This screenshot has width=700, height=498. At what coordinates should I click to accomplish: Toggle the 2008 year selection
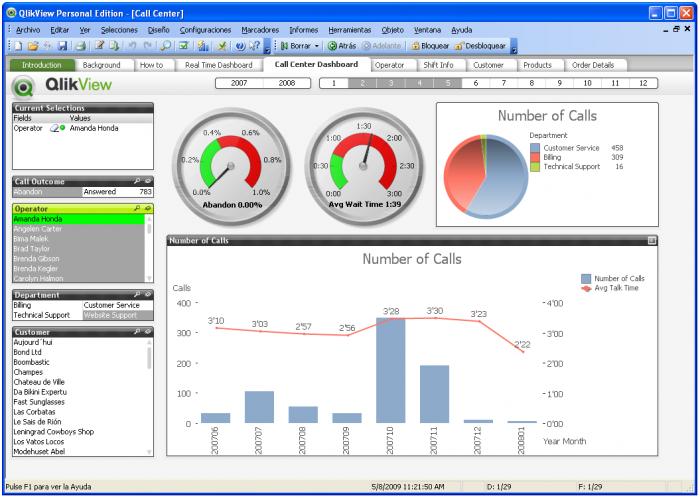pyautogui.click(x=286, y=83)
